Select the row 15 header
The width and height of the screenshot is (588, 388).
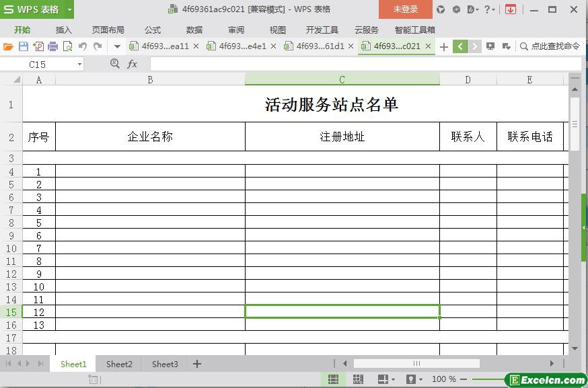(11, 312)
